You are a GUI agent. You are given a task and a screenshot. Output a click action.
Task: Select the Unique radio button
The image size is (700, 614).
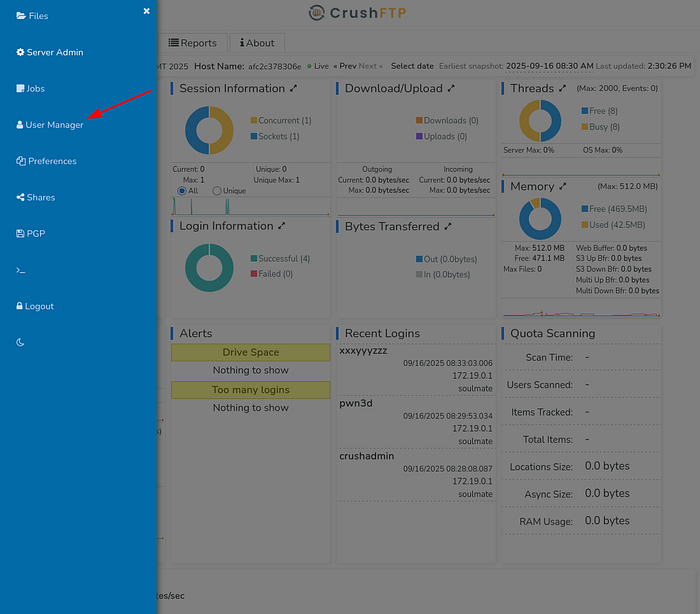pyautogui.click(x=217, y=191)
